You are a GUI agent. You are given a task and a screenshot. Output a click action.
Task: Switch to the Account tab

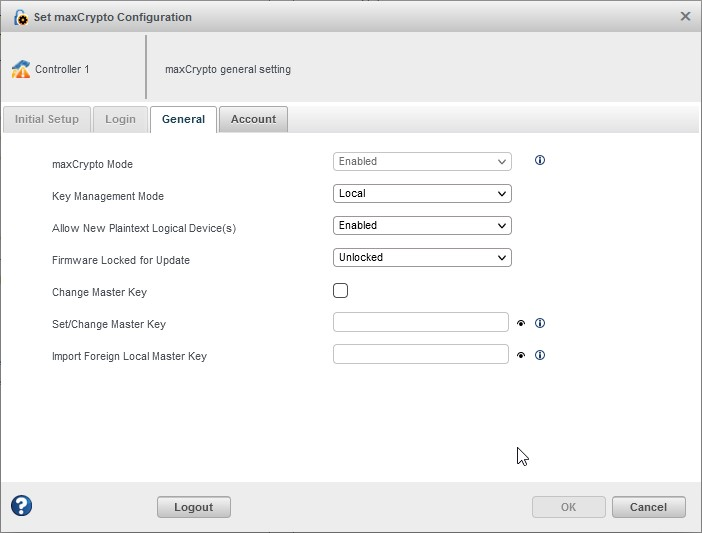click(x=253, y=119)
